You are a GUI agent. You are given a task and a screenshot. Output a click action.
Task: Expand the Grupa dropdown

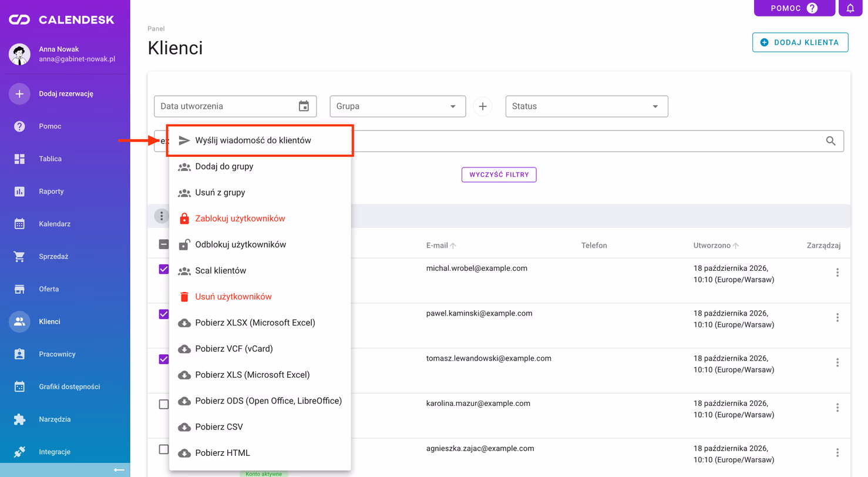click(x=453, y=106)
